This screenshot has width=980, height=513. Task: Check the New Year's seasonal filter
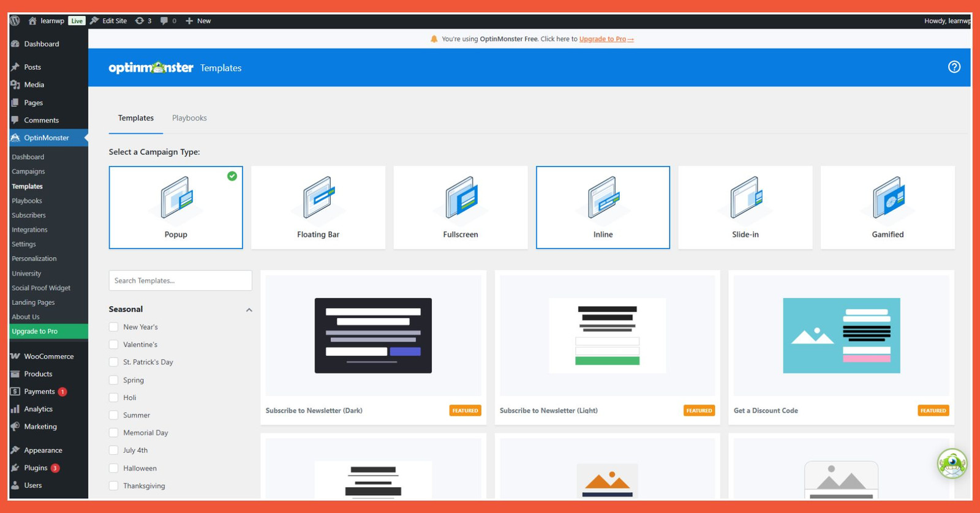tap(113, 327)
